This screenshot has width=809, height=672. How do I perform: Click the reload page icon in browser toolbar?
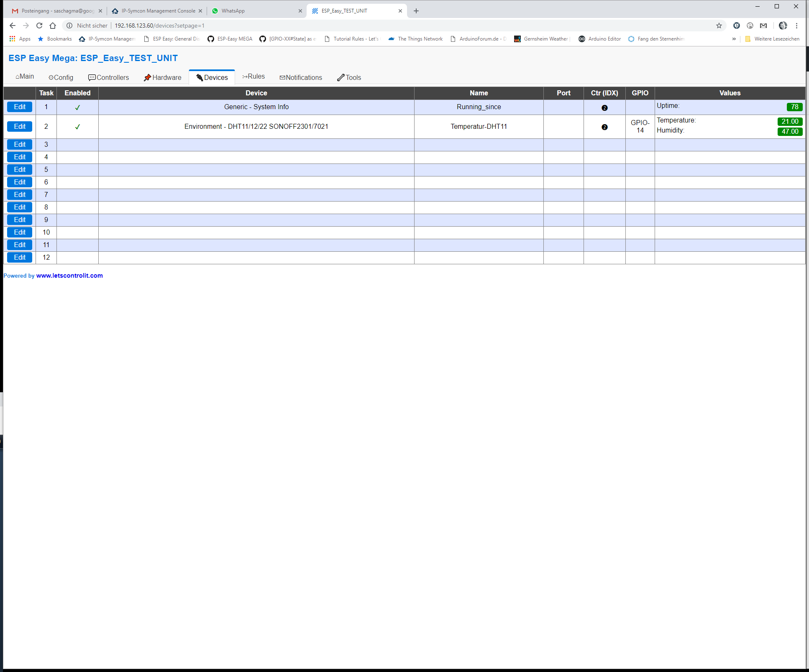[x=39, y=26]
